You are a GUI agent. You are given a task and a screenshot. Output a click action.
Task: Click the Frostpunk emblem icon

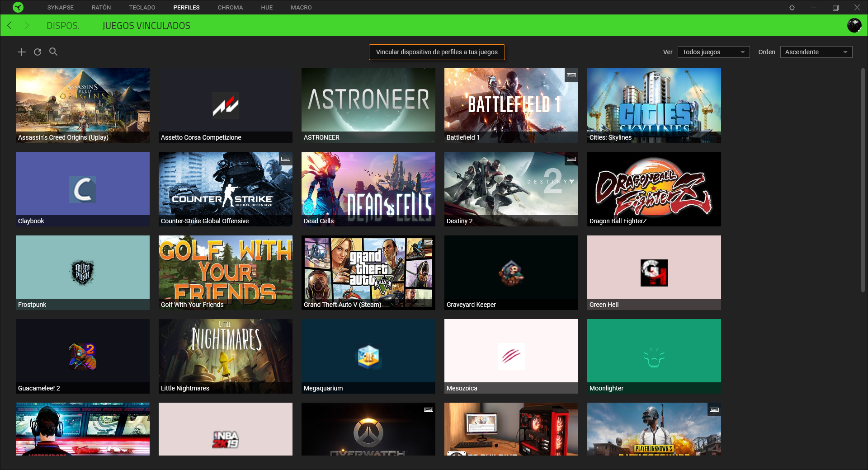pyautogui.click(x=83, y=273)
